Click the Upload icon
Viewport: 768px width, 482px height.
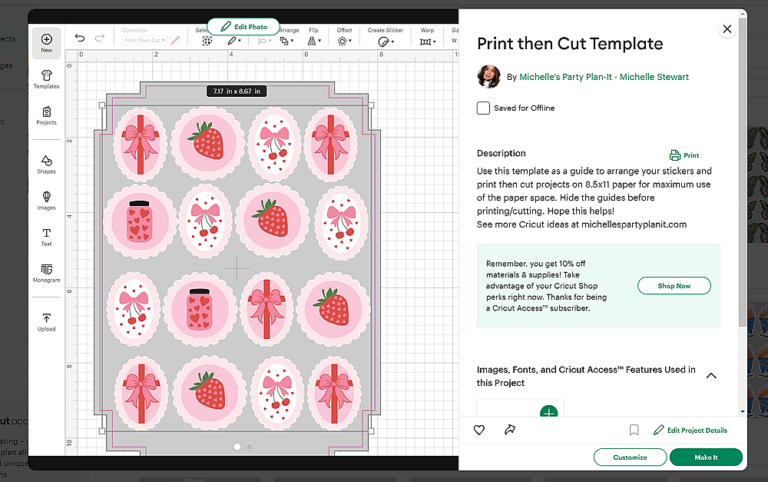click(x=47, y=322)
